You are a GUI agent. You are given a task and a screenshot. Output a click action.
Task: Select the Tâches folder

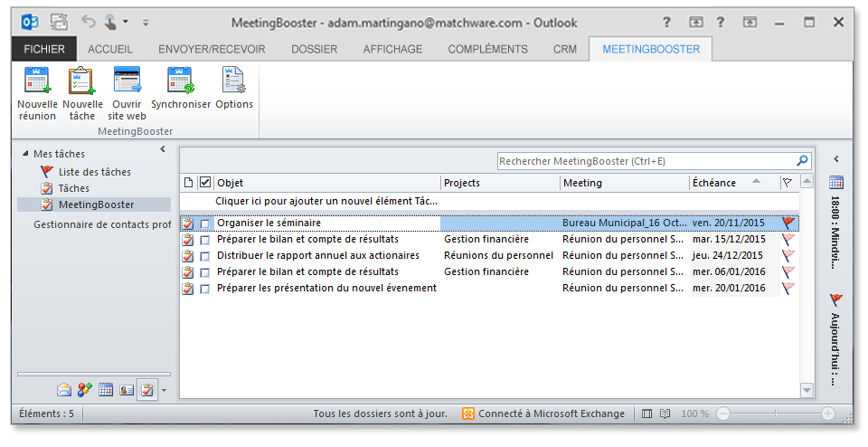73,188
